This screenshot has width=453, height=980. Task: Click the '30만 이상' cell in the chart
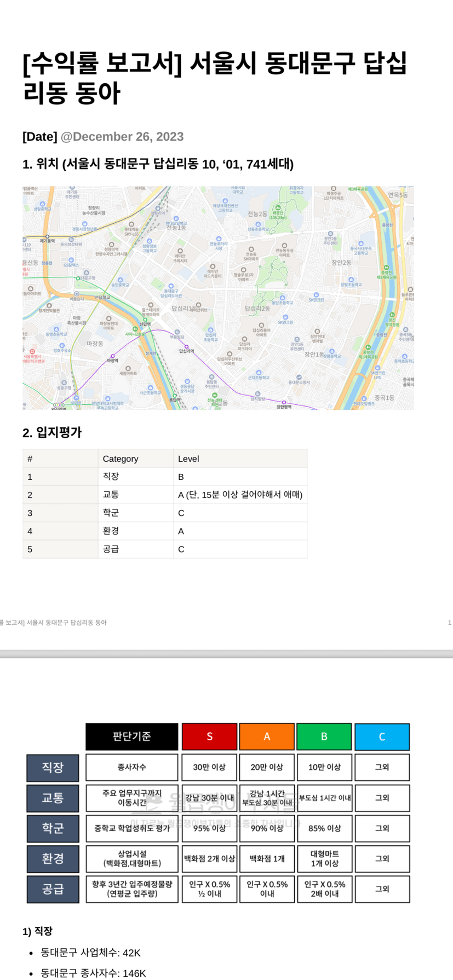click(209, 767)
